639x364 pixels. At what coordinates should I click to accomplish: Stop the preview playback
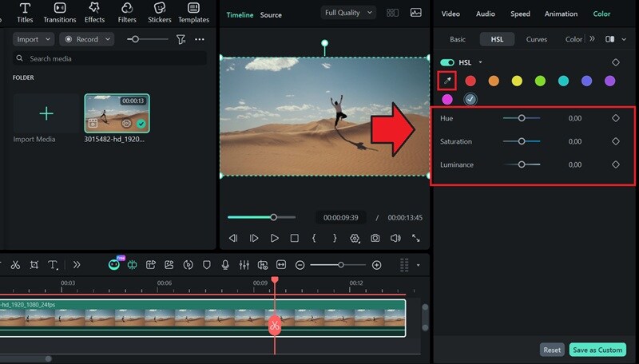click(x=294, y=238)
